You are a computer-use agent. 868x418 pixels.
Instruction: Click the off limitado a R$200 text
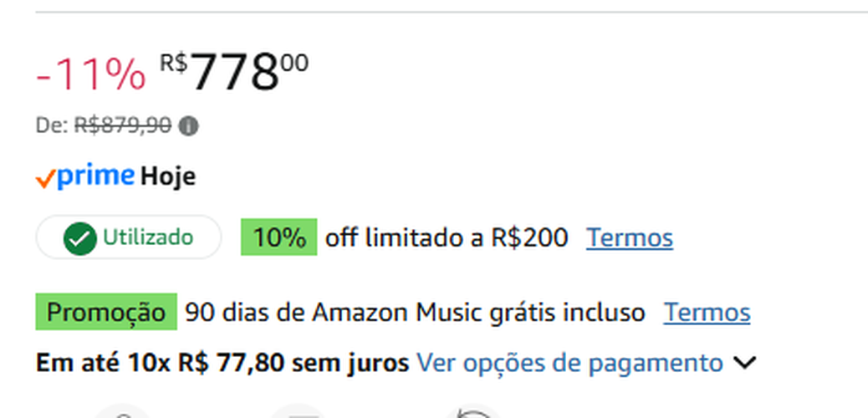[447, 238]
